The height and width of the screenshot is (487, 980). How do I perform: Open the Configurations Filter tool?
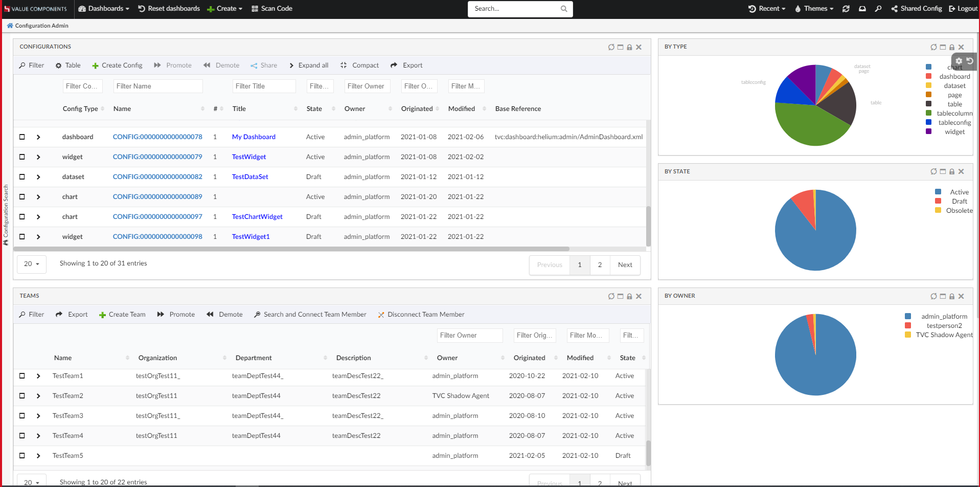[32, 65]
